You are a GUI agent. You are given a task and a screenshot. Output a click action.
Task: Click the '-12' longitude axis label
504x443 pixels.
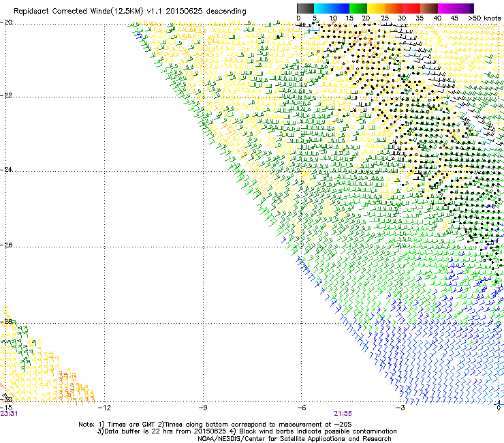pos(104,408)
